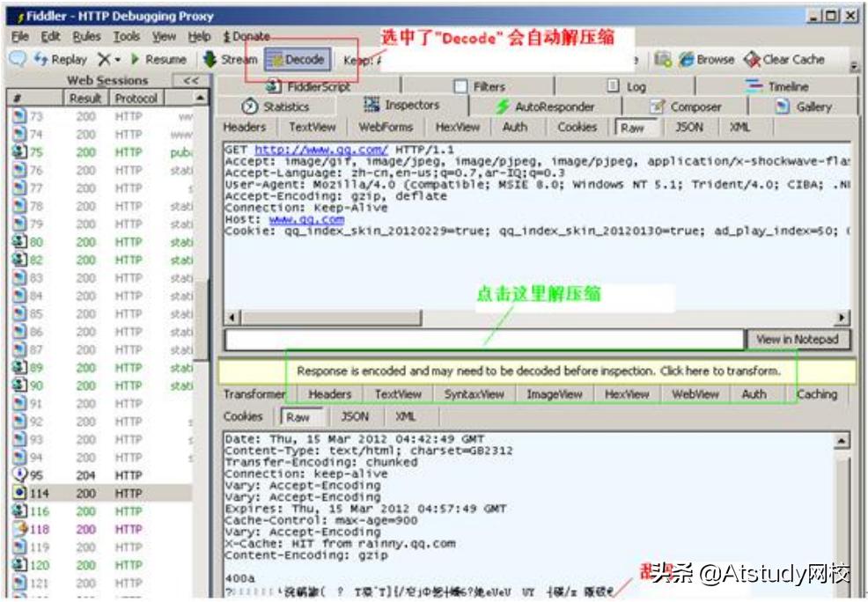Screen dimensions: 868x602
Task: Click the icon of session 120
Action: point(19,565)
